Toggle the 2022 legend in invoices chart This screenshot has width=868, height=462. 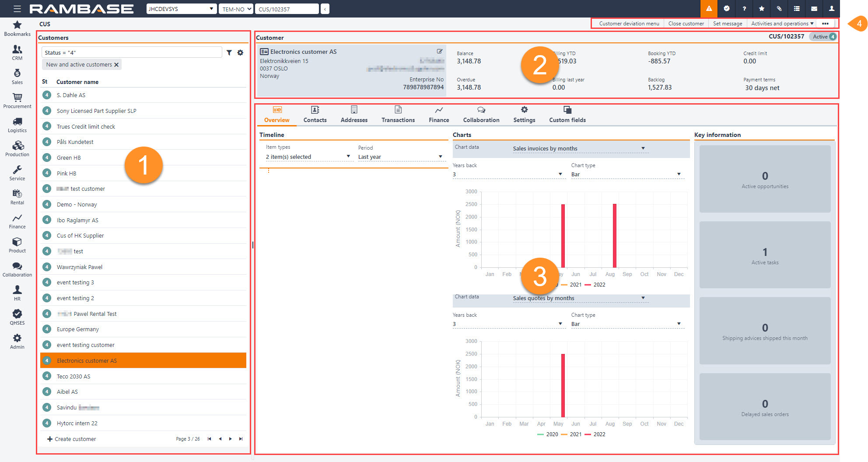point(595,285)
